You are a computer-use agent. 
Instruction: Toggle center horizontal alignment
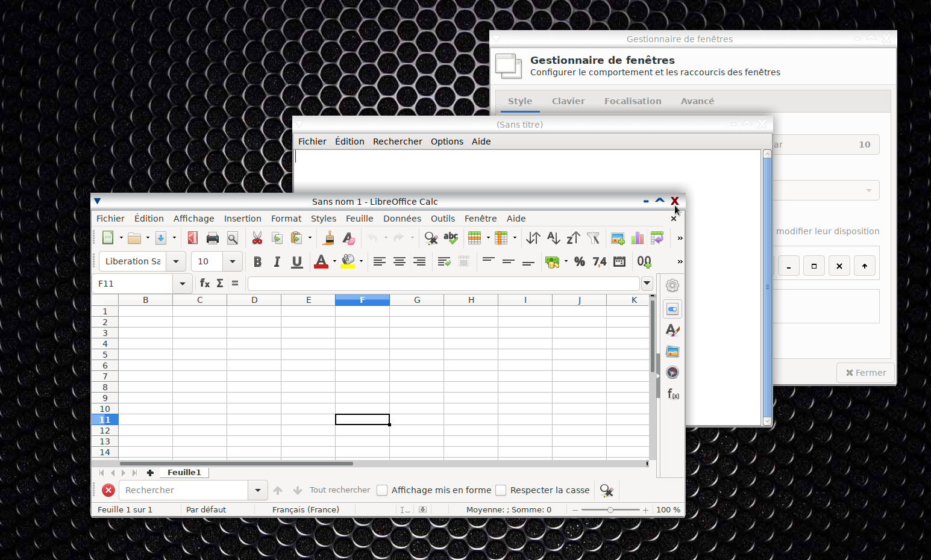[399, 261]
